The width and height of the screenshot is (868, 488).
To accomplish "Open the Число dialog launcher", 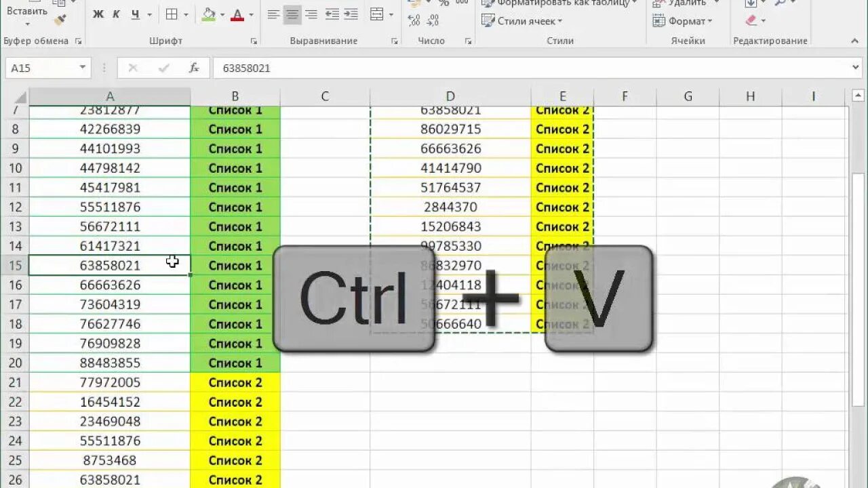I will 468,41.
